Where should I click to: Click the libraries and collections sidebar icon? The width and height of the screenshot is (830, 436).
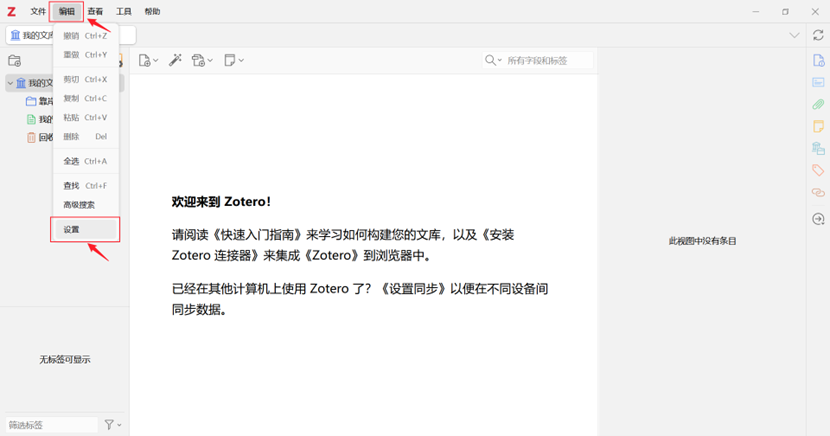[x=818, y=148]
